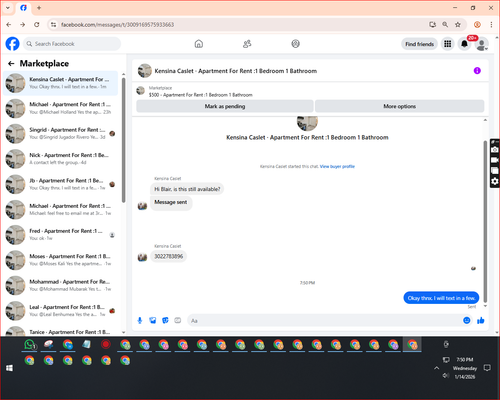Click the 'Okay thnx I will text' sent bubble
500x400 pixels.
coord(441,298)
